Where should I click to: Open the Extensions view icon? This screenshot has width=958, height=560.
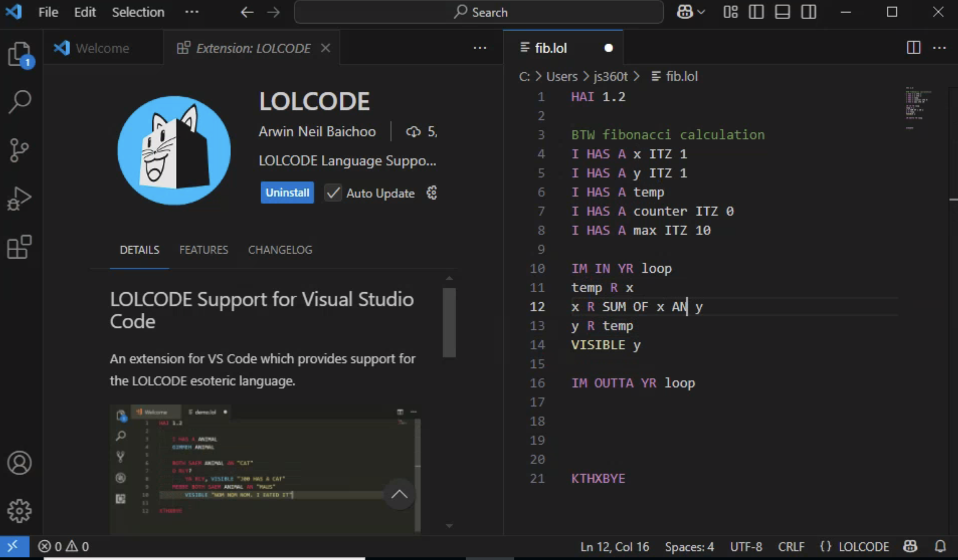(x=19, y=247)
